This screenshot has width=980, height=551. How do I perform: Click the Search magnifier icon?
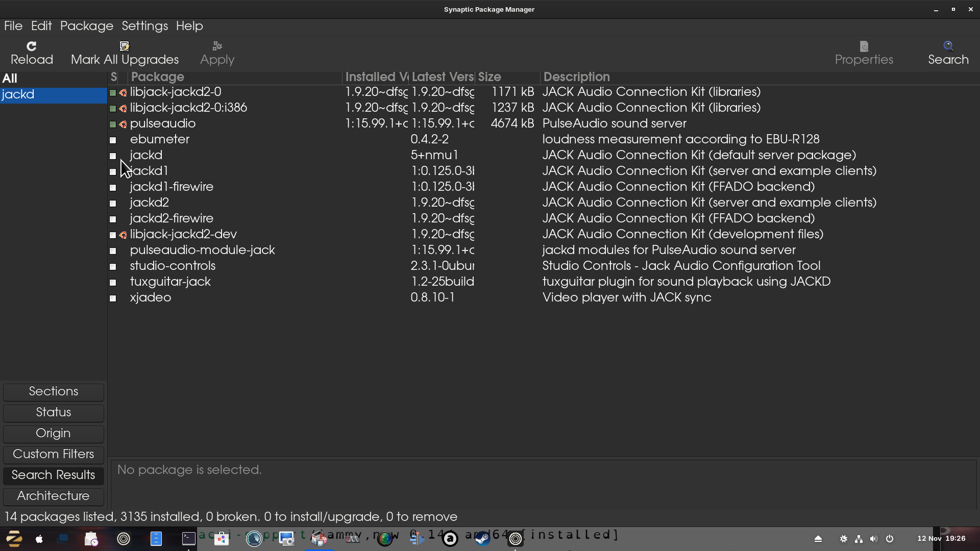(x=948, y=46)
